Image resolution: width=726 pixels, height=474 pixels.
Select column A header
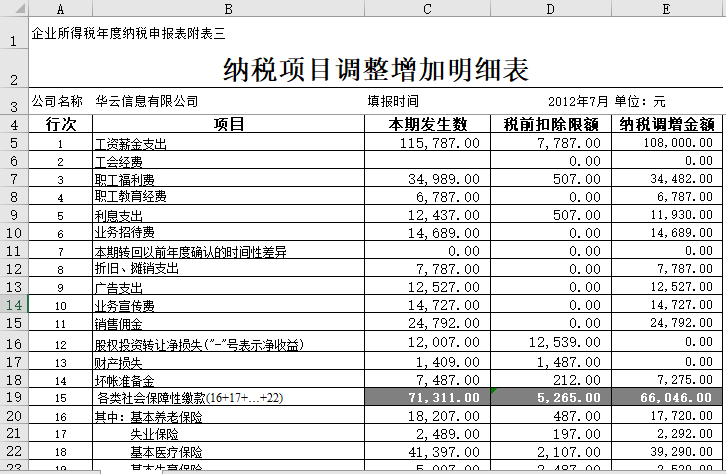pos(61,8)
